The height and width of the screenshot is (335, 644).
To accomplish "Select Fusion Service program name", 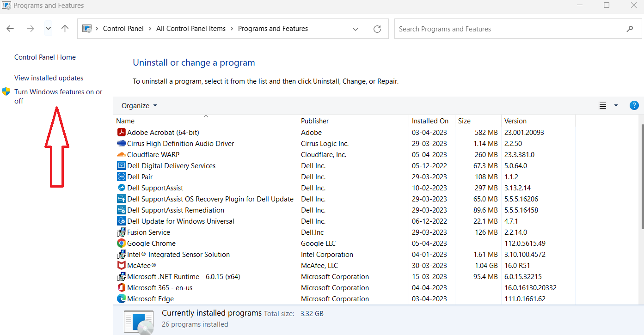I will pyautogui.click(x=148, y=232).
